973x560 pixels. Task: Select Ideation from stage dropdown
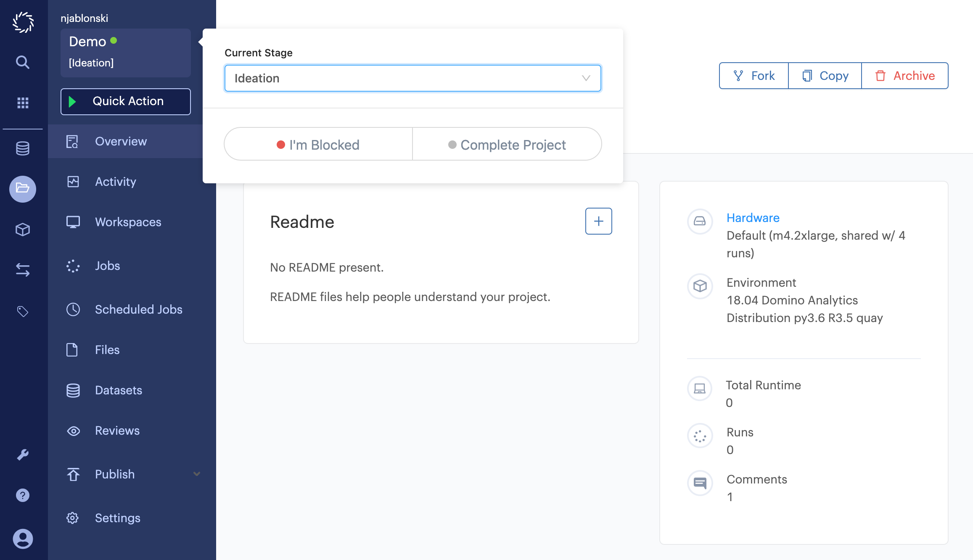(x=412, y=77)
